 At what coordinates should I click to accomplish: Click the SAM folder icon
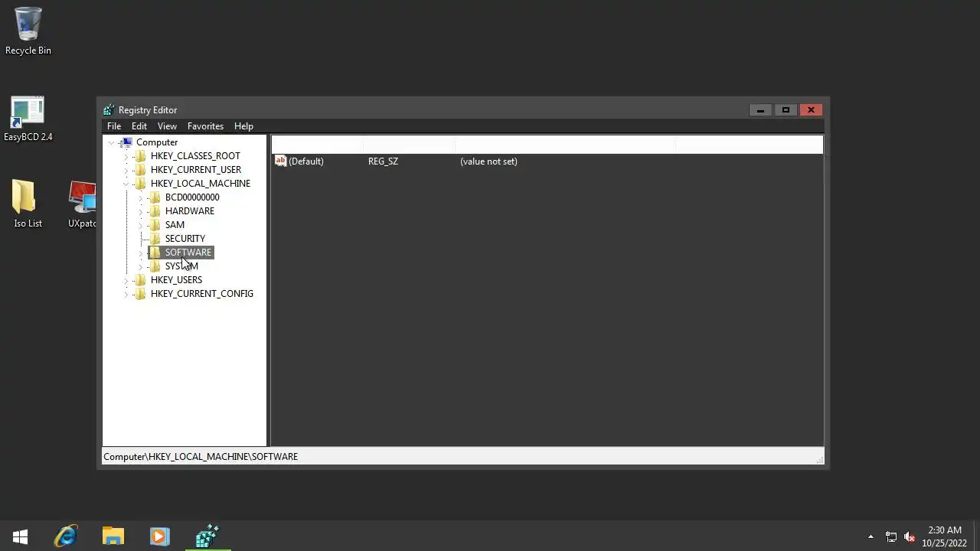coord(155,225)
